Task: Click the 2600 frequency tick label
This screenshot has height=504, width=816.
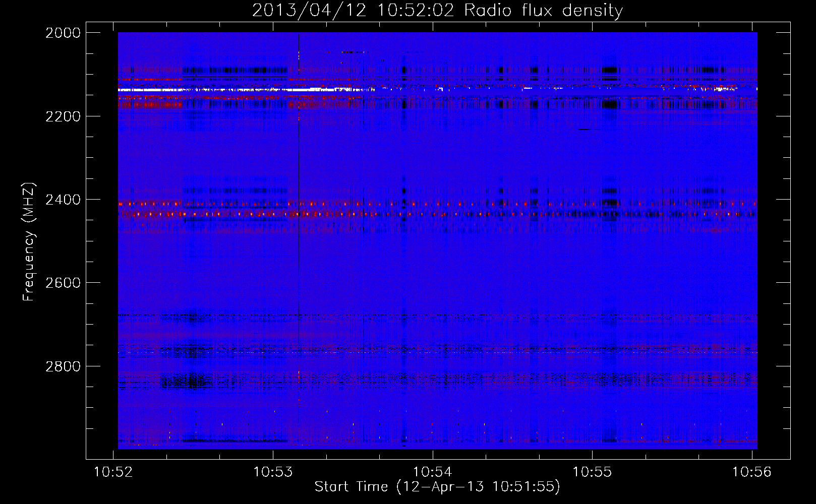Action: click(x=63, y=283)
